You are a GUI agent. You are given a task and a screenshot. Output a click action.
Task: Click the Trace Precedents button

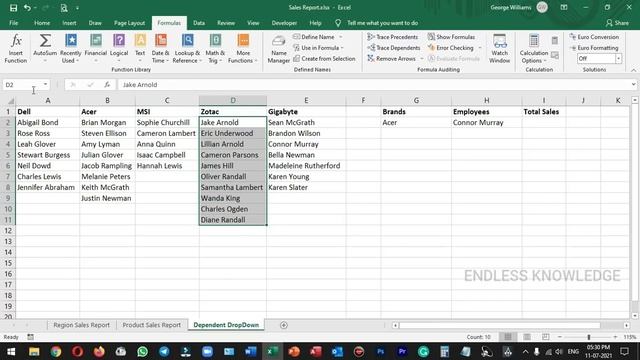click(393, 37)
